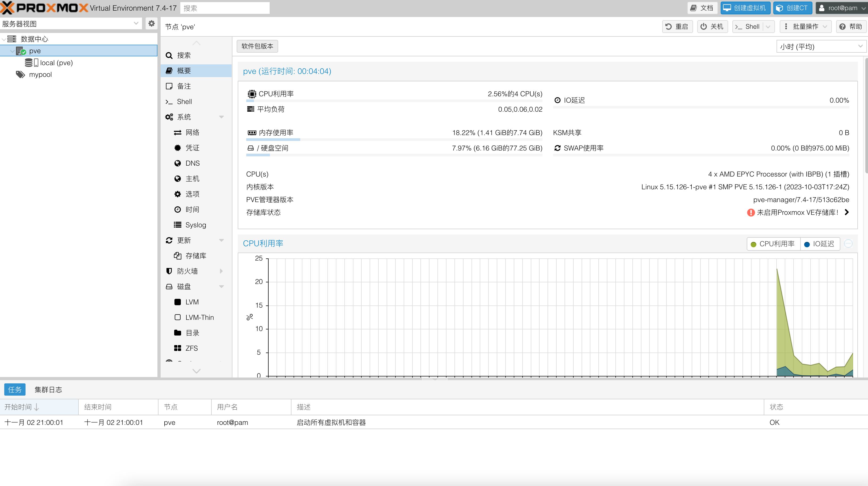Screen dimensions: 868x486
Task: Click the 软件包版本 button
Action: [257, 46]
